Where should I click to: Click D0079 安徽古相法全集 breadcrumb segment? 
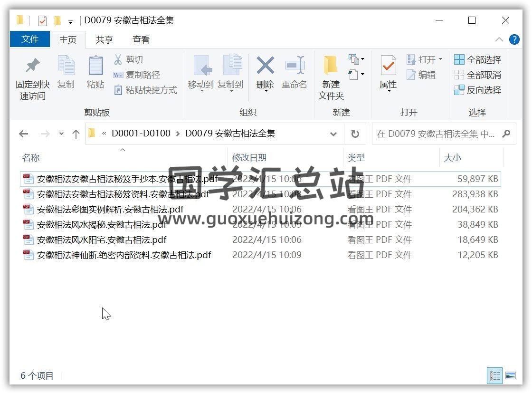tap(230, 134)
